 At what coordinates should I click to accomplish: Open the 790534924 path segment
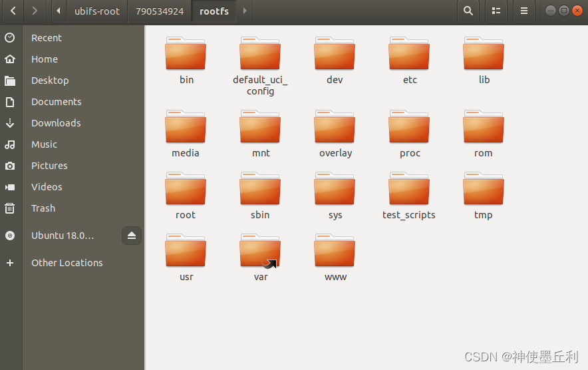coord(160,11)
